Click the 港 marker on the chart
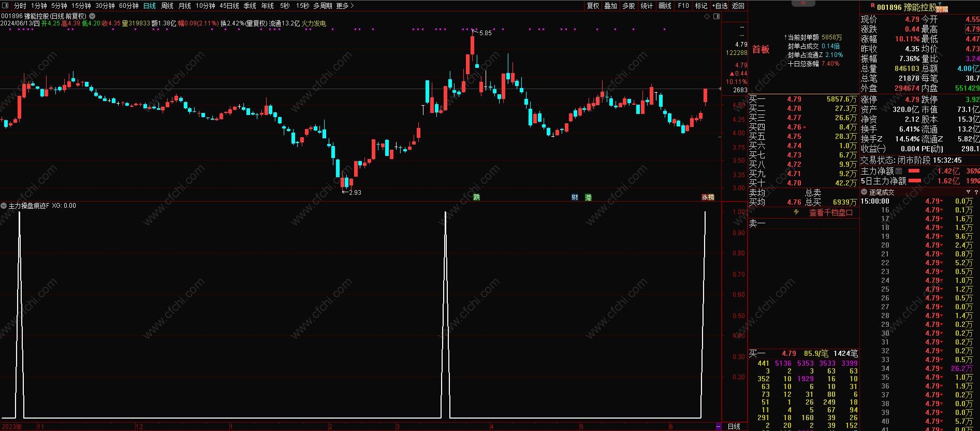 pos(588,197)
